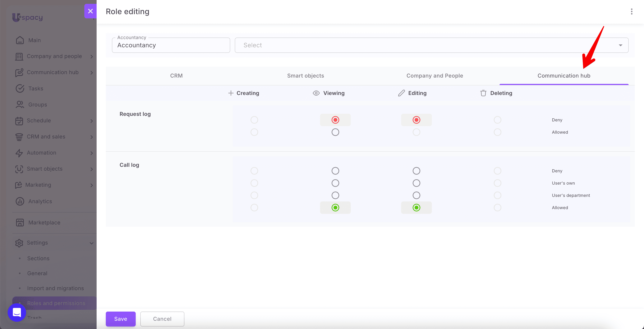Image resolution: width=644 pixels, height=329 pixels.
Task: Click the Tasks checkmark icon
Action: point(20,88)
